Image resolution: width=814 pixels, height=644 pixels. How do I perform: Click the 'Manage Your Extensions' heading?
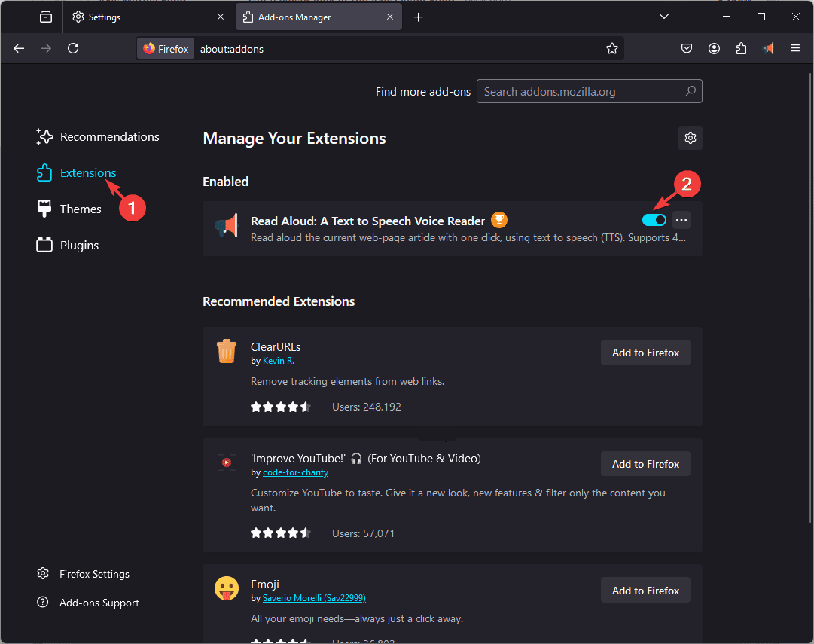294,138
